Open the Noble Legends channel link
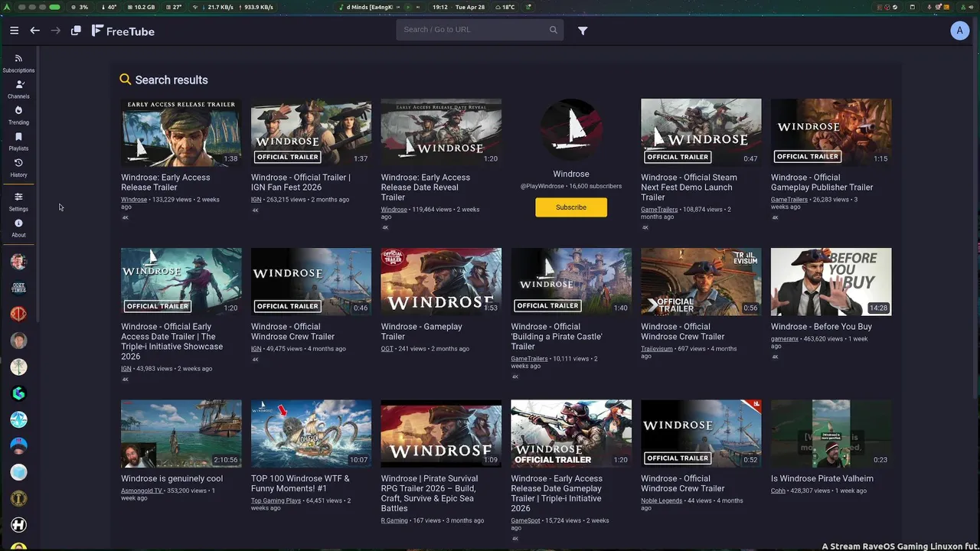The width and height of the screenshot is (980, 551). pos(661,500)
